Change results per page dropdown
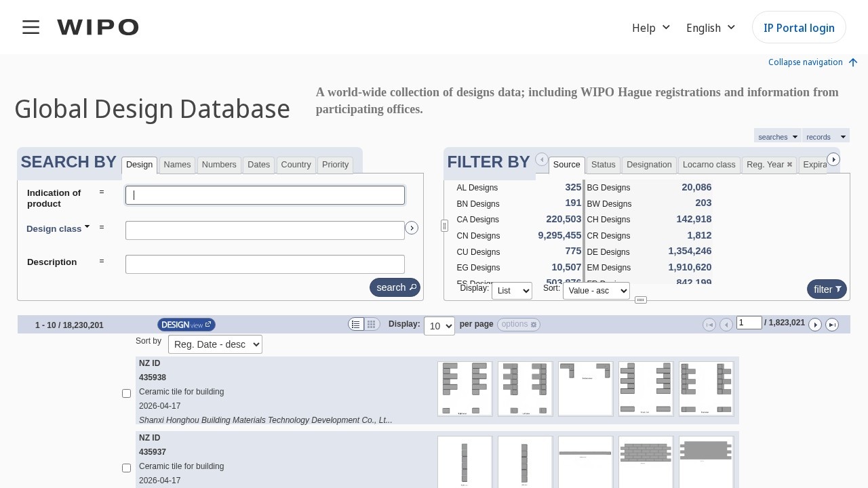The height and width of the screenshot is (488, 868). [x=439, y=325]
